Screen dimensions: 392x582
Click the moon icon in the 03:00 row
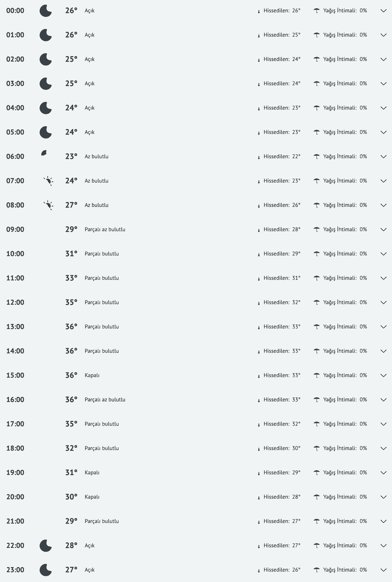46,84
